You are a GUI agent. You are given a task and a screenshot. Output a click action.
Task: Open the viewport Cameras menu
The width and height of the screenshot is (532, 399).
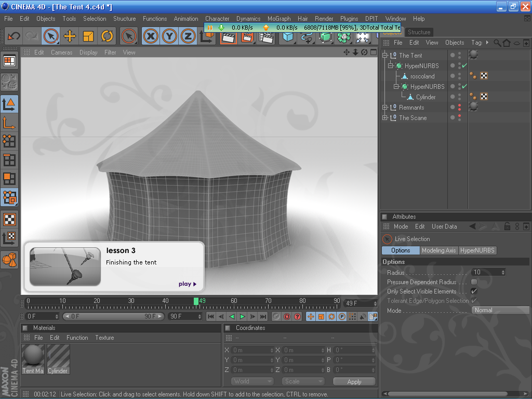pyautogui.click(x=61, y=52)
